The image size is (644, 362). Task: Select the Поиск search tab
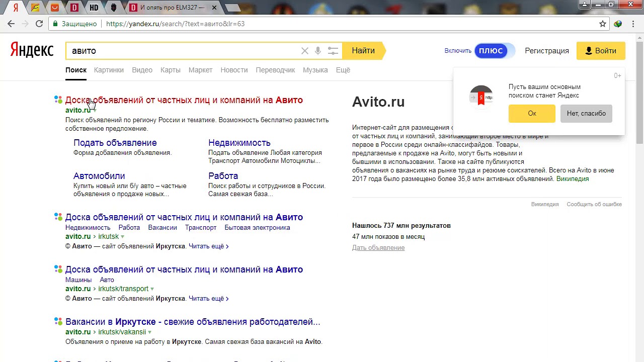pos(76,70)
